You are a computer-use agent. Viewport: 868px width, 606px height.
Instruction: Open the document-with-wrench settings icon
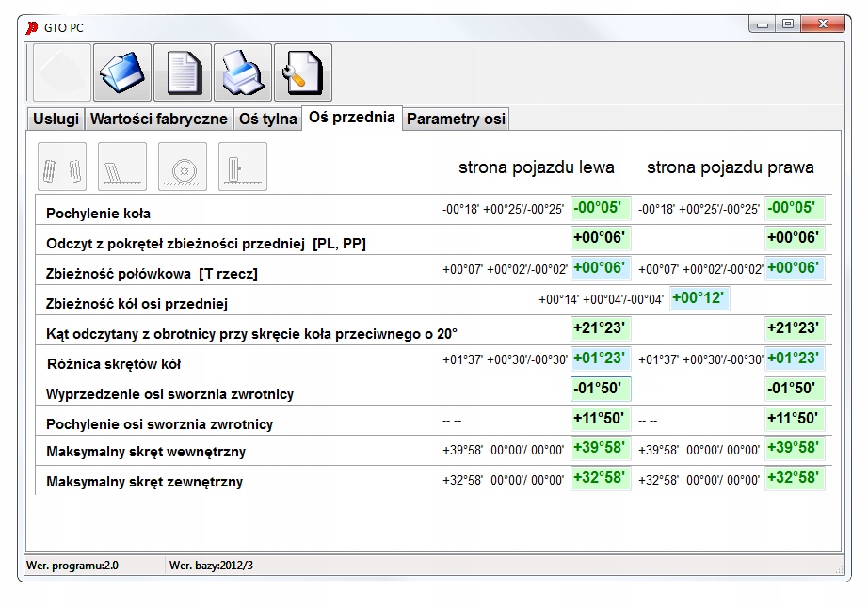303,72
